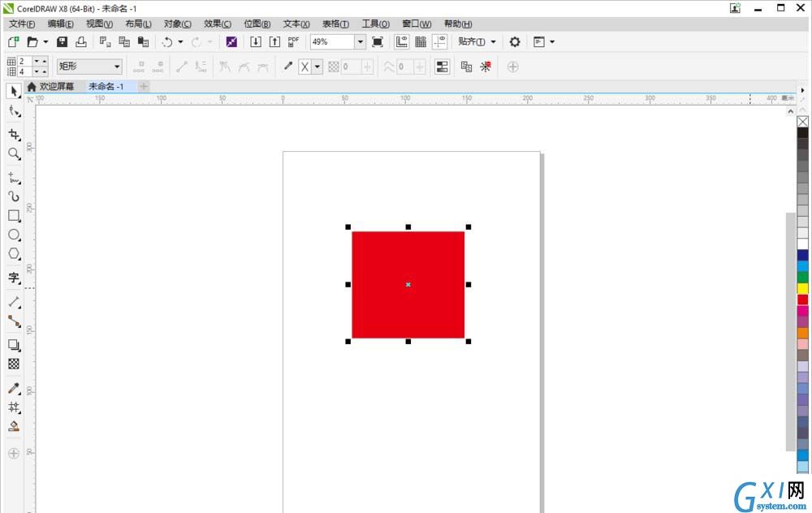
Task: Add a new document tab
Action: coord(144,87)
